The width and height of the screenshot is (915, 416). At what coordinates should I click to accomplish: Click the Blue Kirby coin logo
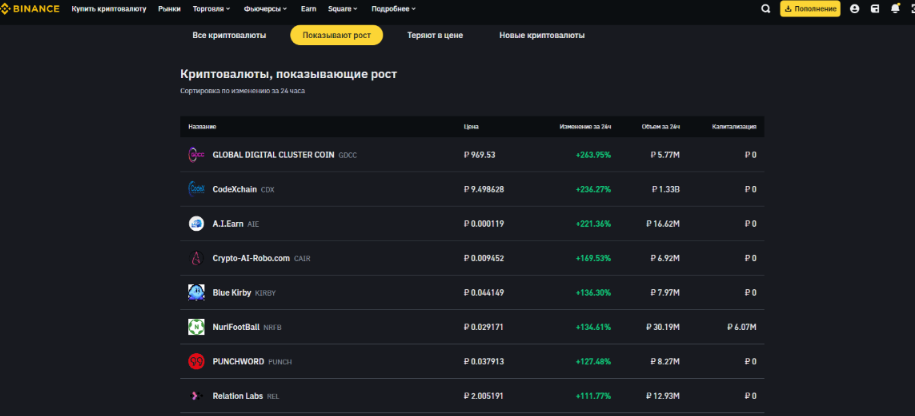tap(196, 293)
